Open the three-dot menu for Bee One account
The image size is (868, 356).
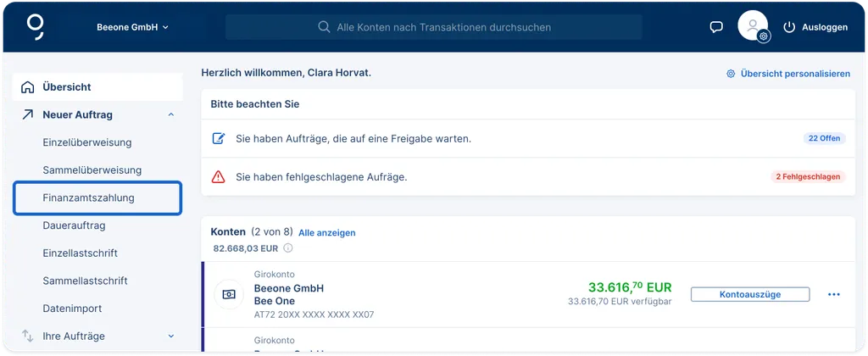834,294
